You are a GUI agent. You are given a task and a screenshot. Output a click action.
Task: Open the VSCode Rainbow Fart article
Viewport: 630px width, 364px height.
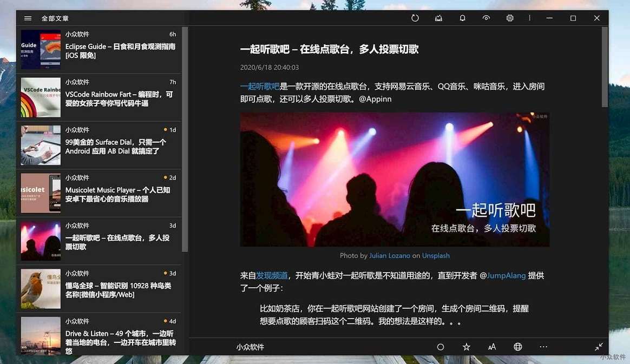pos(99,97)
